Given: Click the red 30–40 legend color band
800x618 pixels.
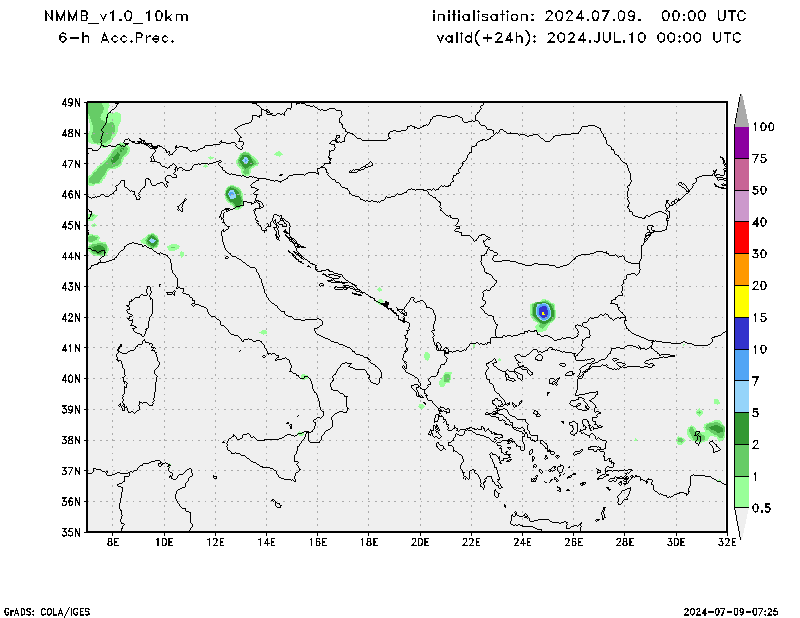Looking at the screenshot, I should pyautogui.click(x=742, y=238).
